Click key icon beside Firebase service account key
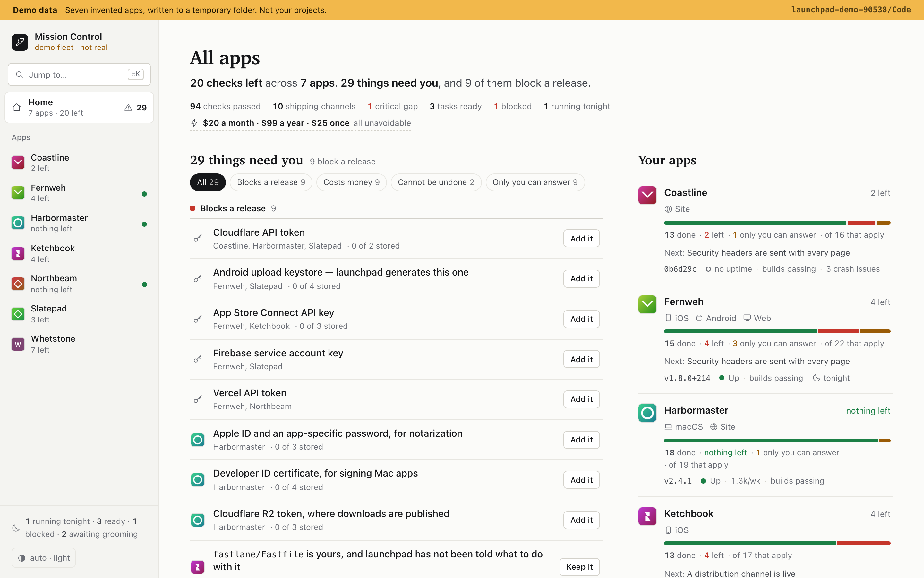The image size is (924, 578). (197, 359)
